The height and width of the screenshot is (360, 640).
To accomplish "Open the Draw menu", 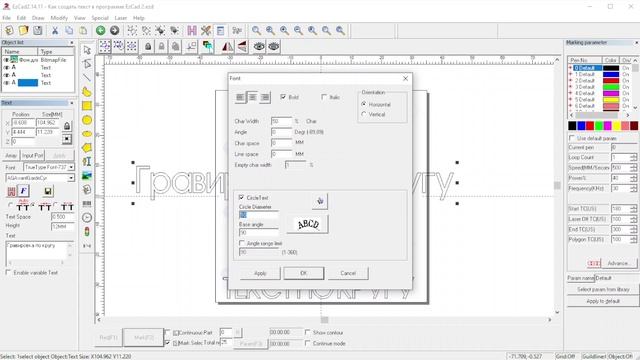I will [x=38, y=18].
